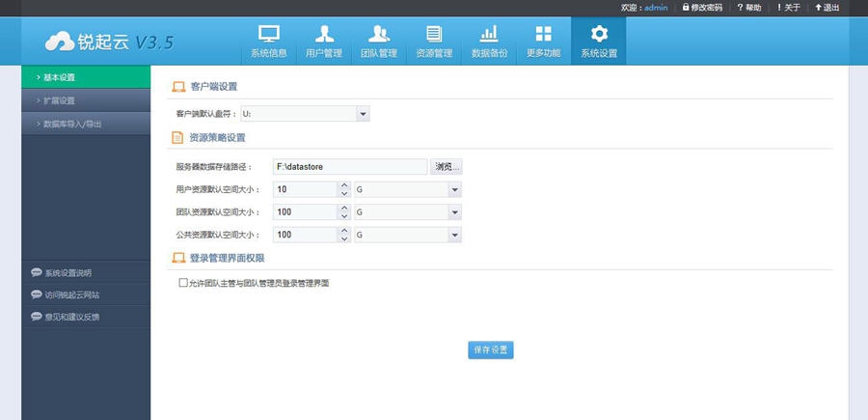Switch to 系统信息 tab label
Image resolution: width=868 pixels, height=420 pixels.
pos(268,54)
